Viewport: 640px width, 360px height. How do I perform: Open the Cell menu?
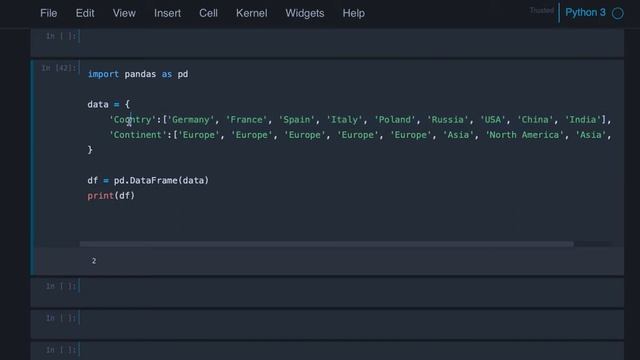click(x=208, y=13)
